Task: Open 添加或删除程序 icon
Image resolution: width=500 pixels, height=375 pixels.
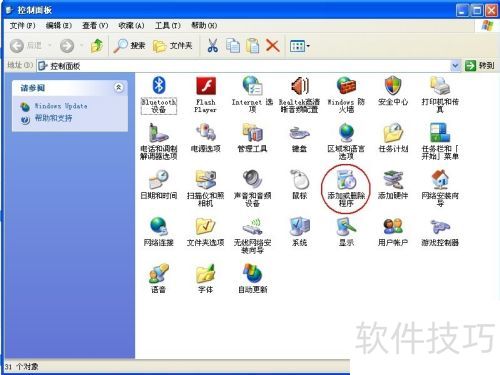Action: pyautogui.click(x=346, y=188)
